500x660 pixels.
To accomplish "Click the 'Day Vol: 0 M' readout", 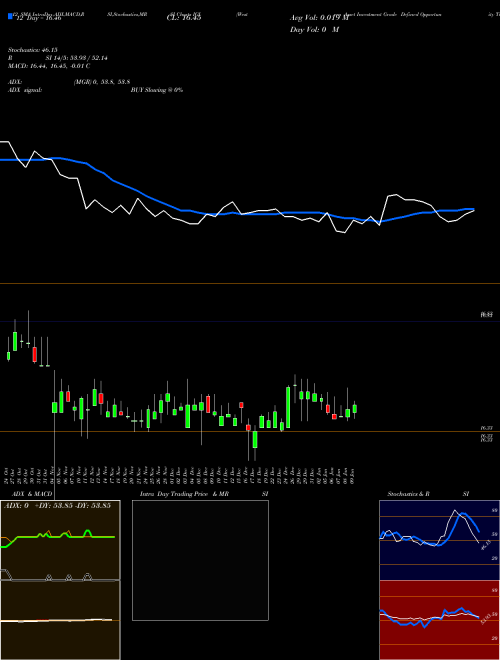I will 314,29.
